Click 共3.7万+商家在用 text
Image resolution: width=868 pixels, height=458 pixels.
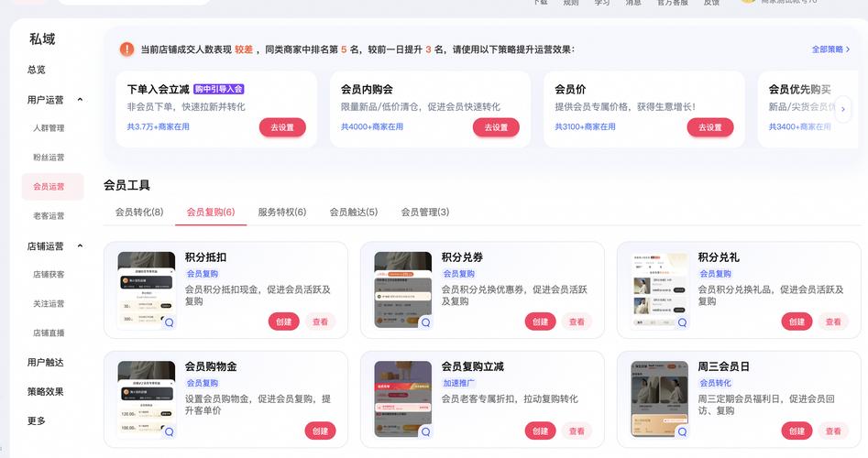tap(159, 126)
